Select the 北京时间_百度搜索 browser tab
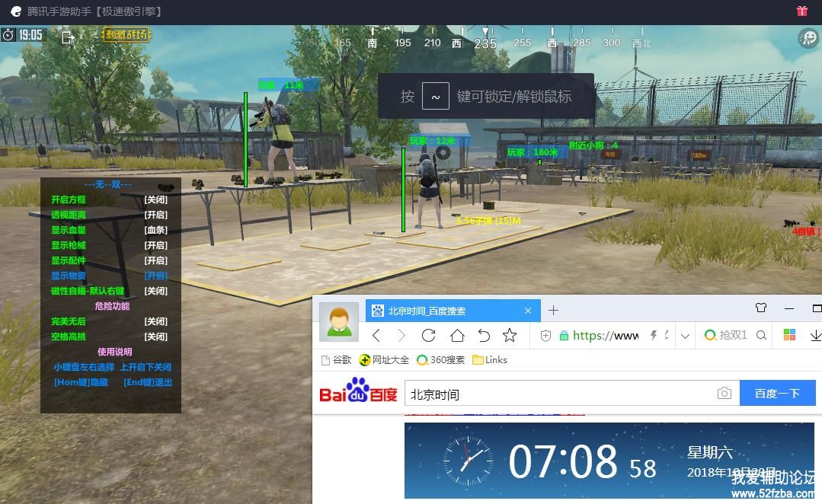The image size is (822, 504). click(x=452, y=311)
